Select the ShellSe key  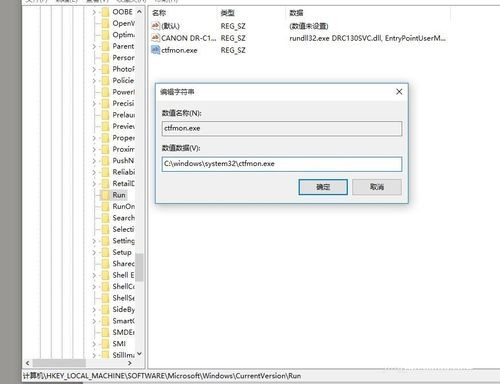coord(123,298)
